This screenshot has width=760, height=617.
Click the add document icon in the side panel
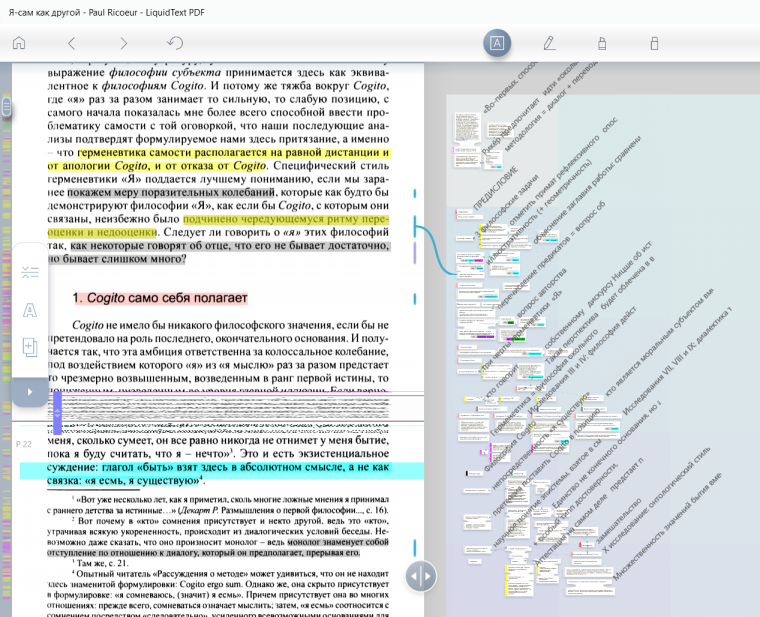(x=30, y=347)
